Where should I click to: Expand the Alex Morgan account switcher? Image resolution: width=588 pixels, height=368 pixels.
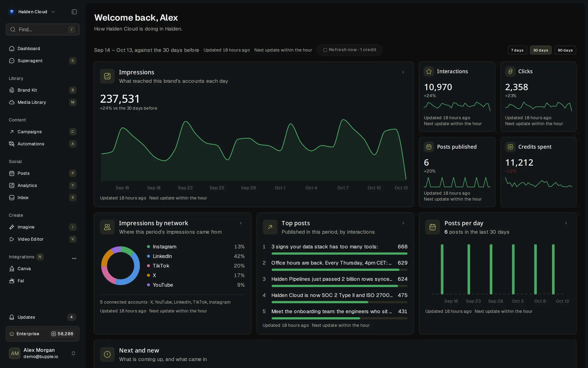[x=73, y=353]
